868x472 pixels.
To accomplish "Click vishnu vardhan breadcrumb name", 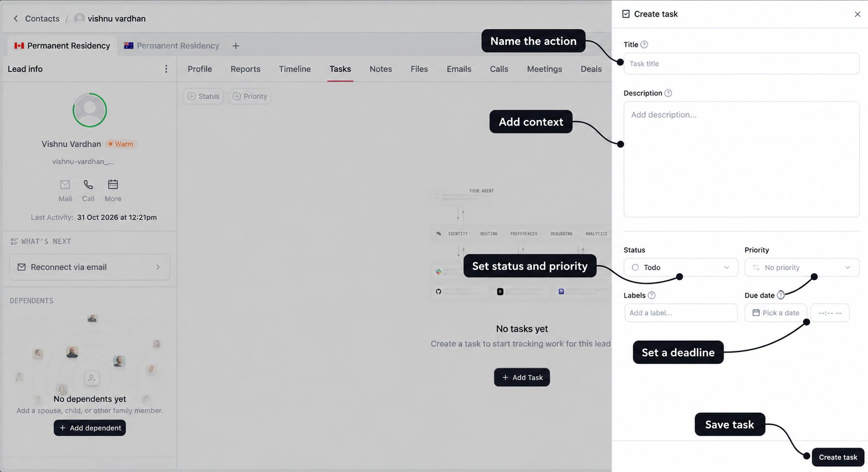I will pos(116,18).
